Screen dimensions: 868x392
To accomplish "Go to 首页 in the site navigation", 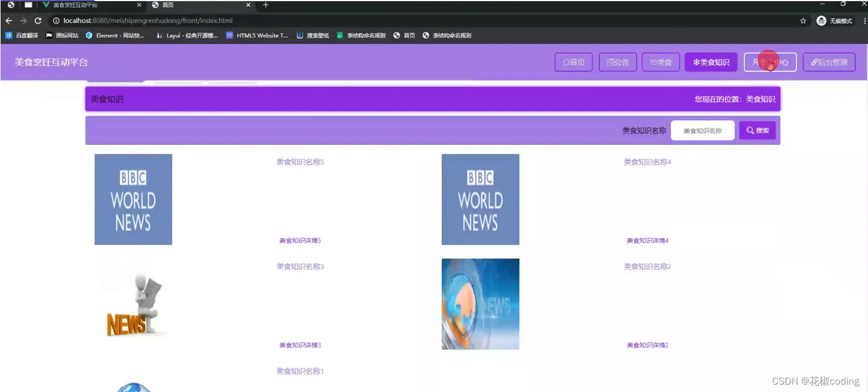I will click(573, 62).
